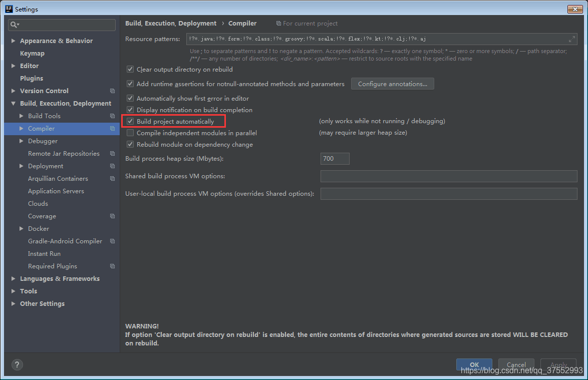The width and height of the screenshot is (588, 380).
Task: Confirm settings with the OK button
Action: point(474,364)
